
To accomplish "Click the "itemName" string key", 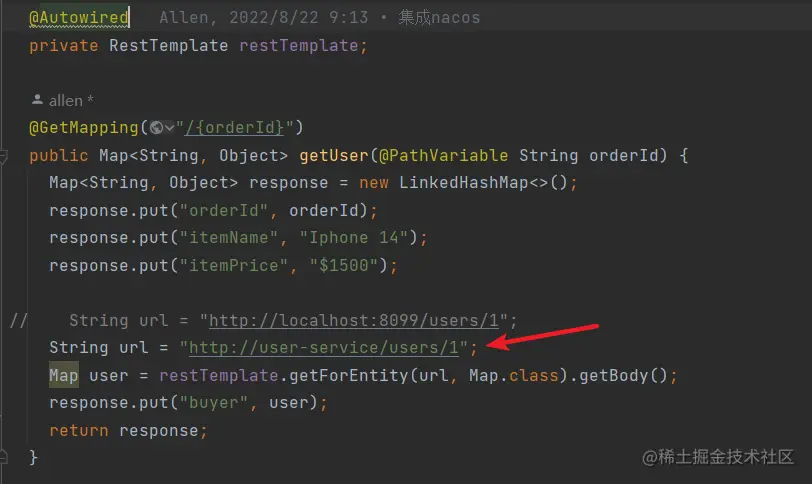I will click(x=228, y=238).
